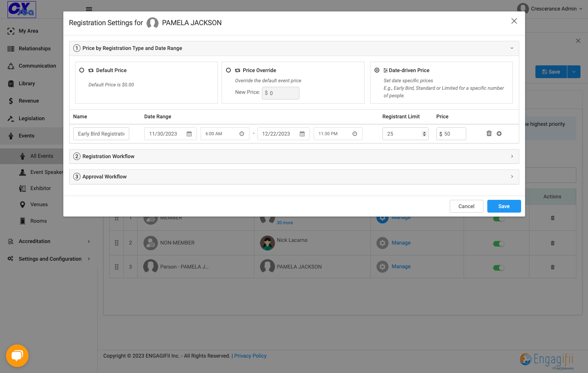This screenshot has width=588, height=373.
Task: Select the Price Override radio option
Action: 228,70
